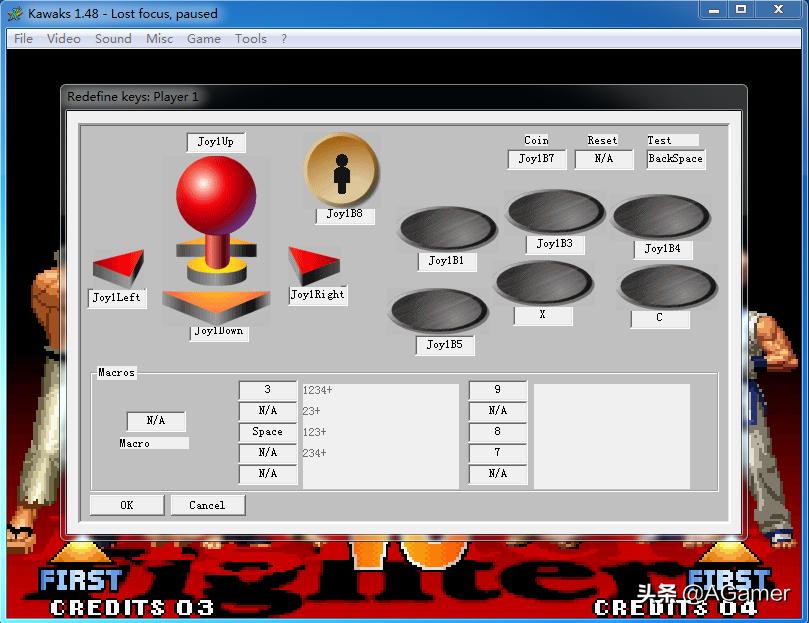Click the arcade pad above the C binding
The image size is (809, 623).
click(x=668, y=287)
